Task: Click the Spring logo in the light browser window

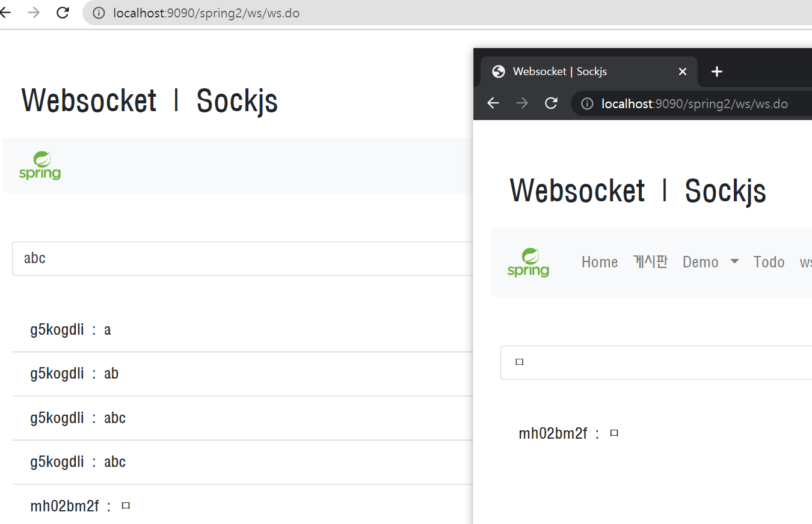Action: click(x=40, y=165)
